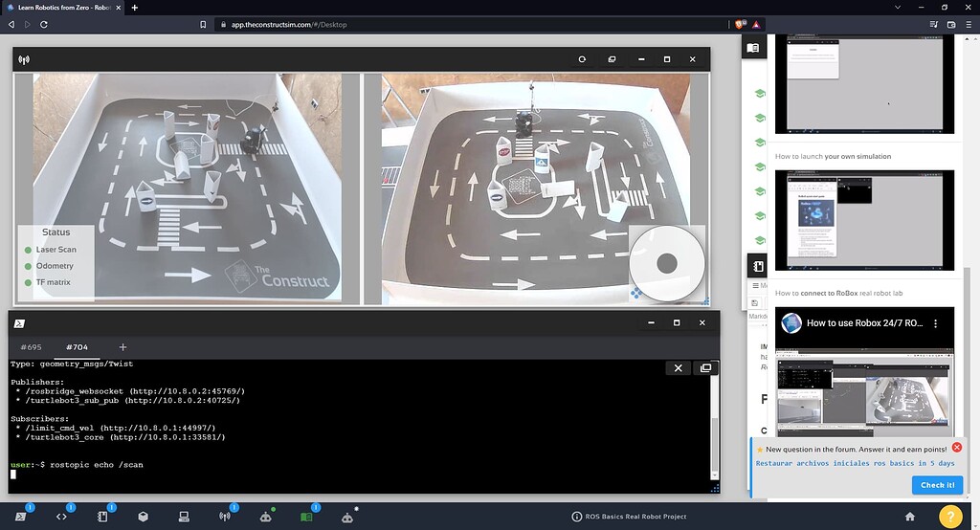980x530 pixels.
Task: Click the robot icon with green dot
Action: [x=266, y=517]
